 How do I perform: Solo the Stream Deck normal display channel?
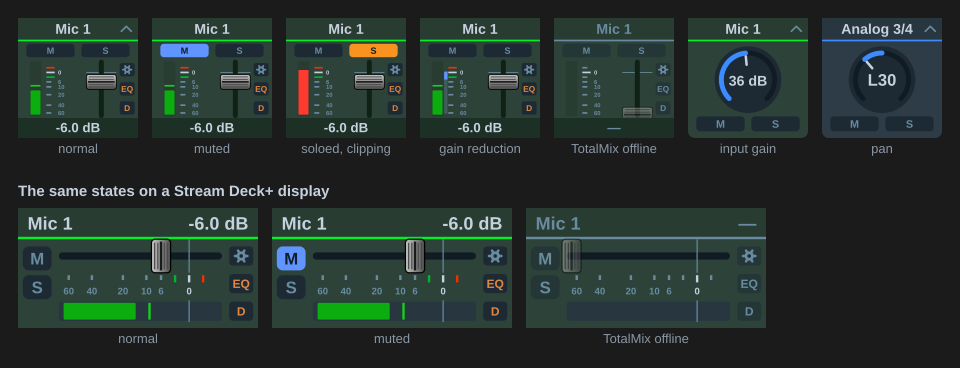37,287
